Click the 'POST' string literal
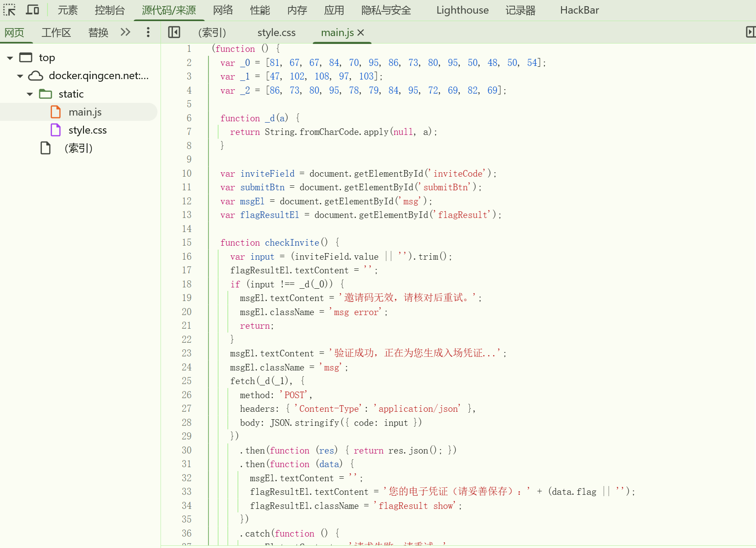The image size is (756, 548). [294, 395]
